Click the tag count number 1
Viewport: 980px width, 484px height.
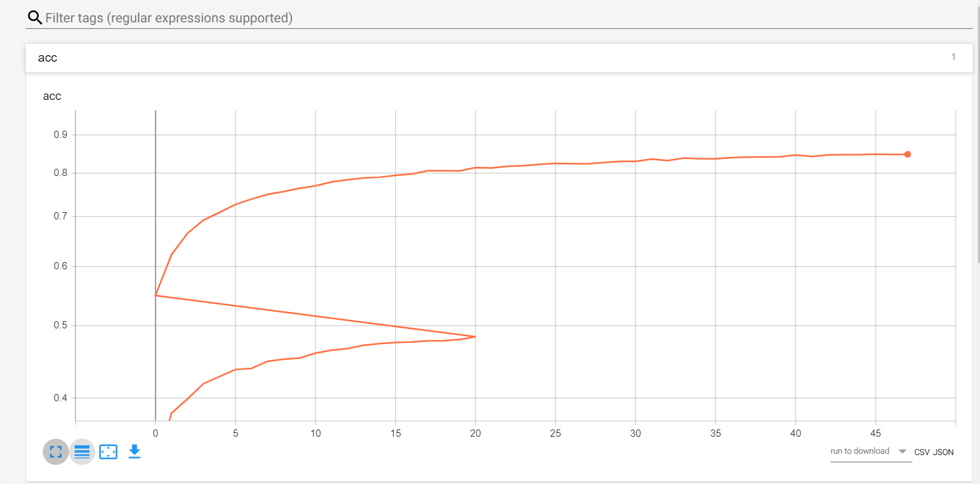(x=954, y=57)
